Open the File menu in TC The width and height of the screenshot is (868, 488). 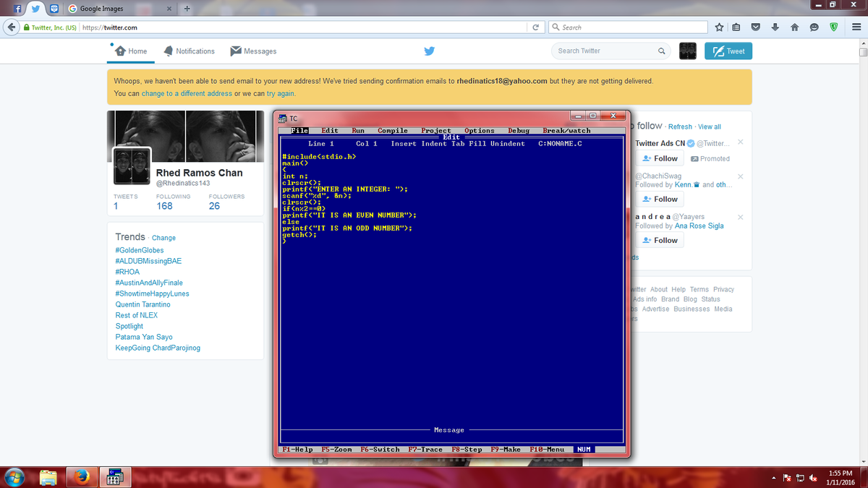pos(299,131)
